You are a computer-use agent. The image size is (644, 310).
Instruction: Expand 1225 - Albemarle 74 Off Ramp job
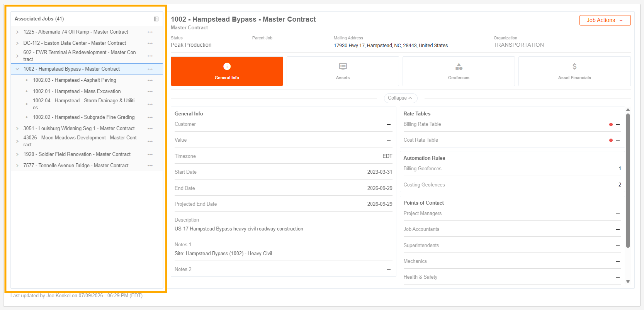point(17,32)
